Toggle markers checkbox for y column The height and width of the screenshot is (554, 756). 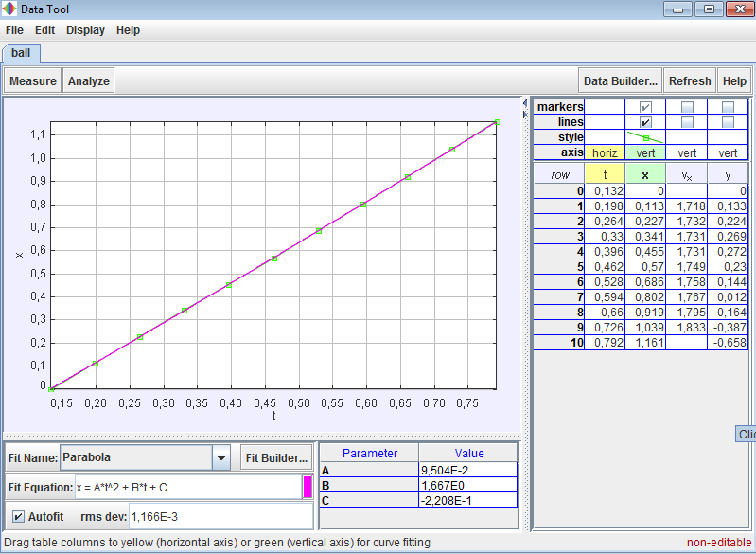(x=728, y=107)
